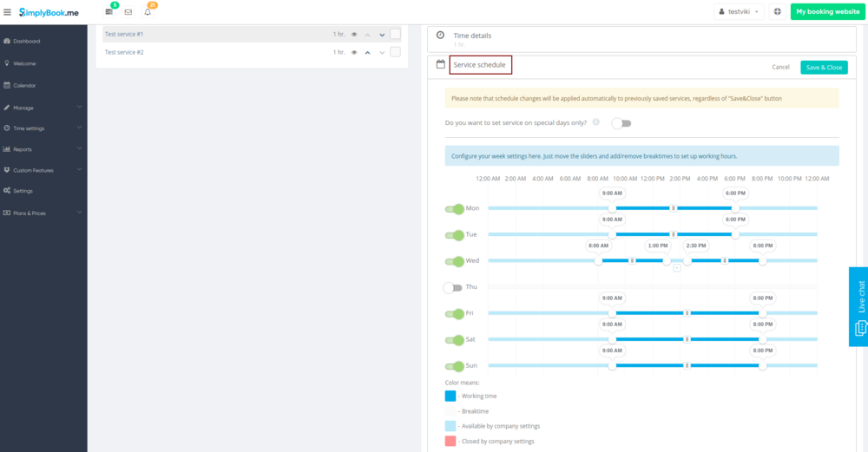Move Test service #1 down with arrow
The width and height of the screenshot is (868, 452).
pyautogui.click(x=382, y=35)
